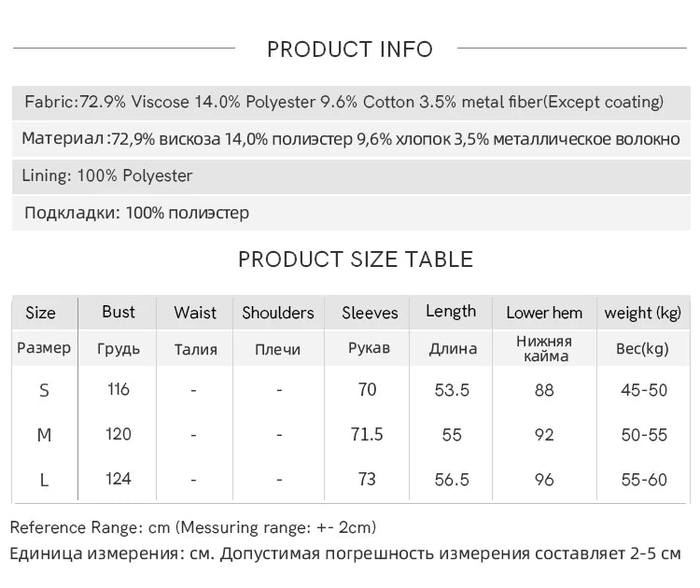This screenshot has width=700, height=588.
Task: Select the Size column header
Action: (x=40, y=313)
